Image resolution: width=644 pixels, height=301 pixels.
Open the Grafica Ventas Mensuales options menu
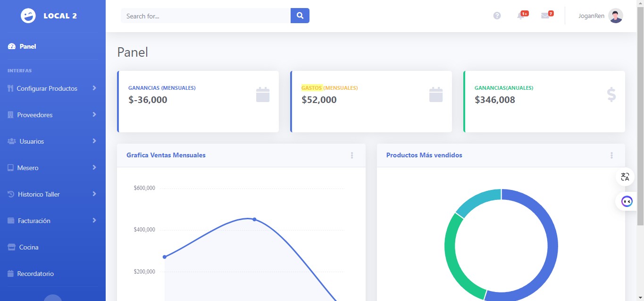[352, 155]
